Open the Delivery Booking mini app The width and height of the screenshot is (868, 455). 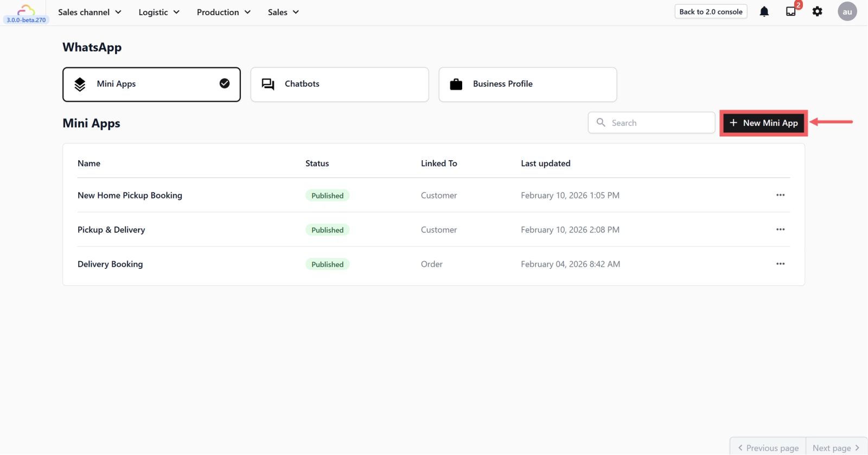pyautogui.click(x=110, y=264)
